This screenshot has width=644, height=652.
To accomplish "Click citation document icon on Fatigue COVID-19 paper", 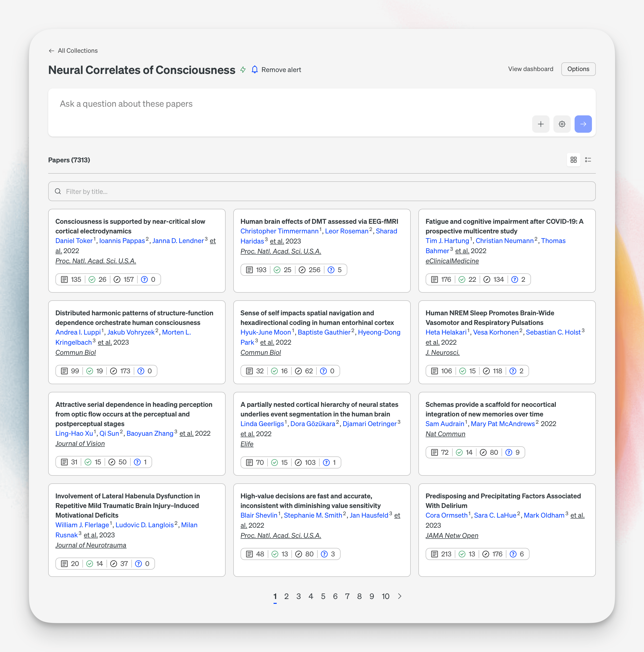I will coord(434,279).
